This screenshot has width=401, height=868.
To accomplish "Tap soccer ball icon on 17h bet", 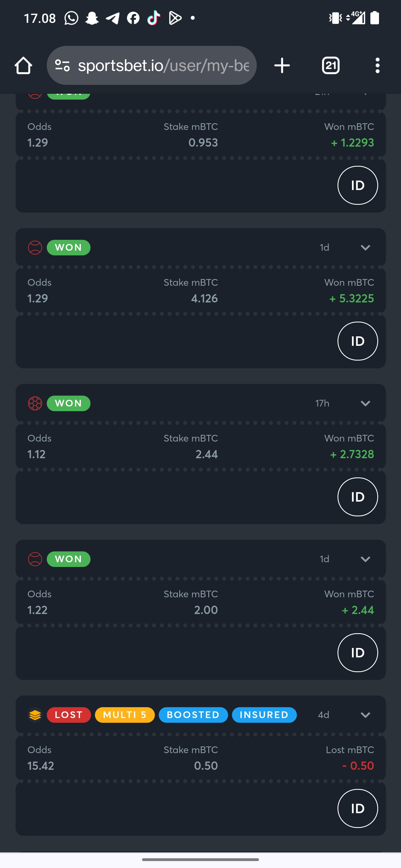I will click(35, 403).
